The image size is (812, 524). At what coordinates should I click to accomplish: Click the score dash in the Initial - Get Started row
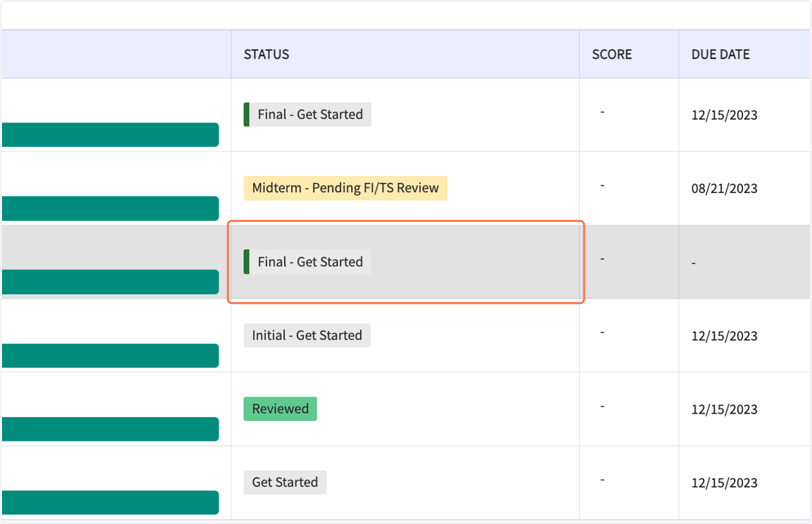(602, 332)
